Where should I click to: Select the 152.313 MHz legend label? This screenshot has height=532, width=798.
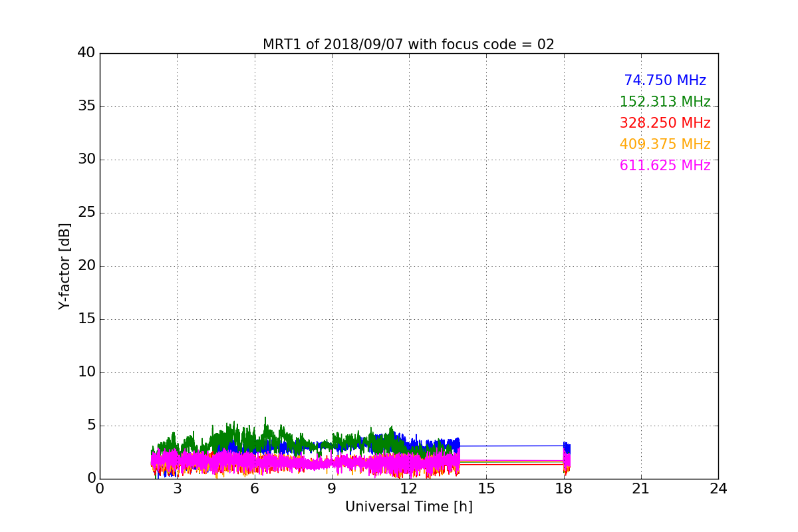(x=665, y=102)
